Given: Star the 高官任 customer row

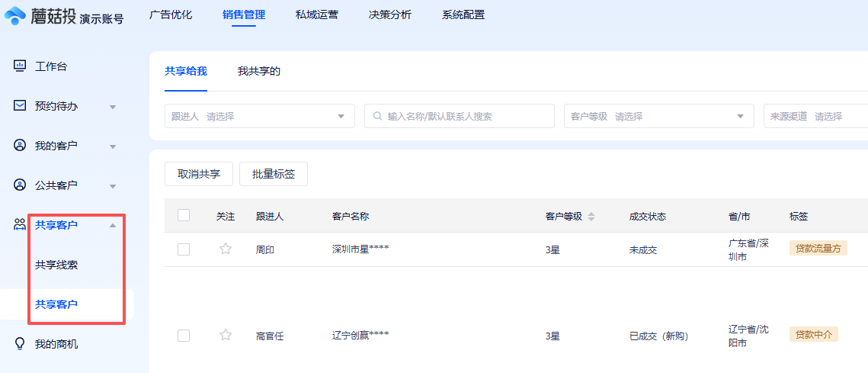Looking at the screenshot, I should point(226,335).
